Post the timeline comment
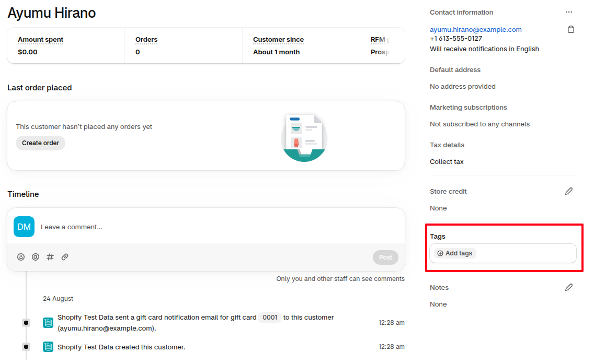 [x=385, y=257]
